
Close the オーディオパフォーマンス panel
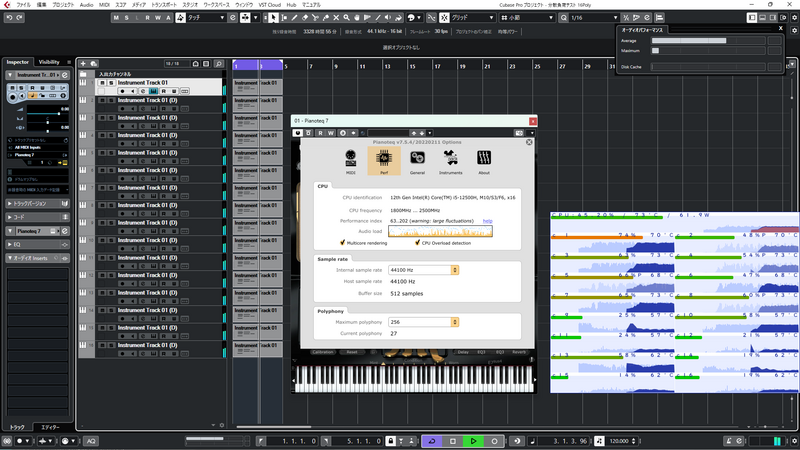(x=781, y=29)
